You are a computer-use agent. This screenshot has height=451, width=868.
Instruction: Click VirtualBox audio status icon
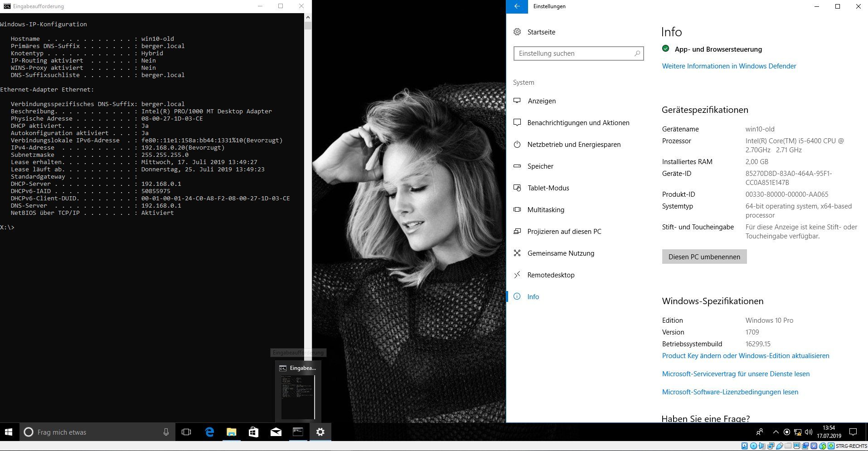762,446
